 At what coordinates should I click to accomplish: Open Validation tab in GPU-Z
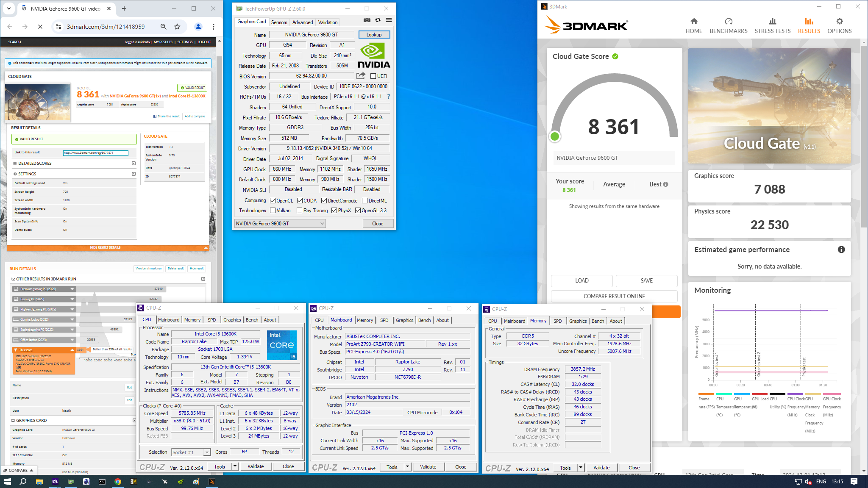tap(328, 22)
